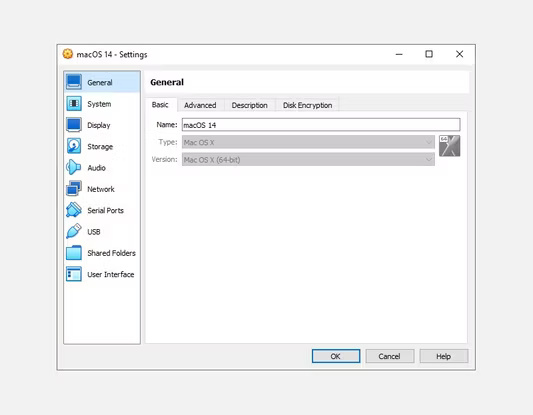Open the User Interface icon
The width and height of the screenshot is (533, 415).
pos(74,274)
